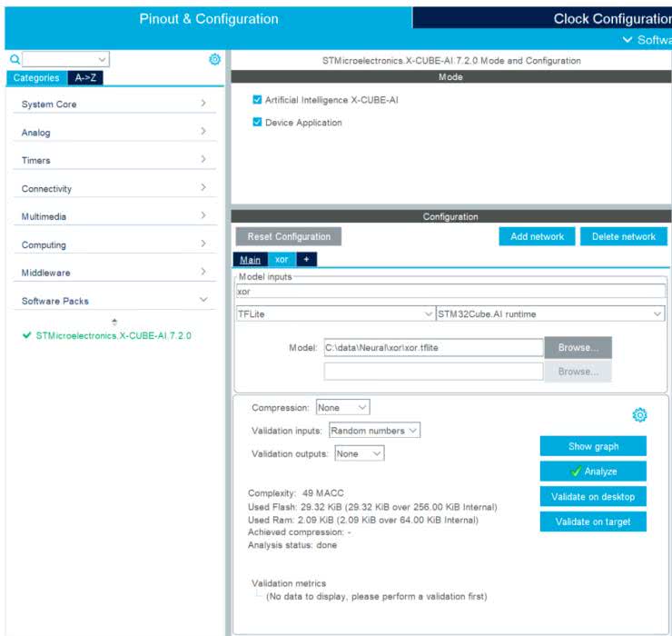672x636 pixels.
Task: Click the Analyze button
Action: click(x=593, y=472)
